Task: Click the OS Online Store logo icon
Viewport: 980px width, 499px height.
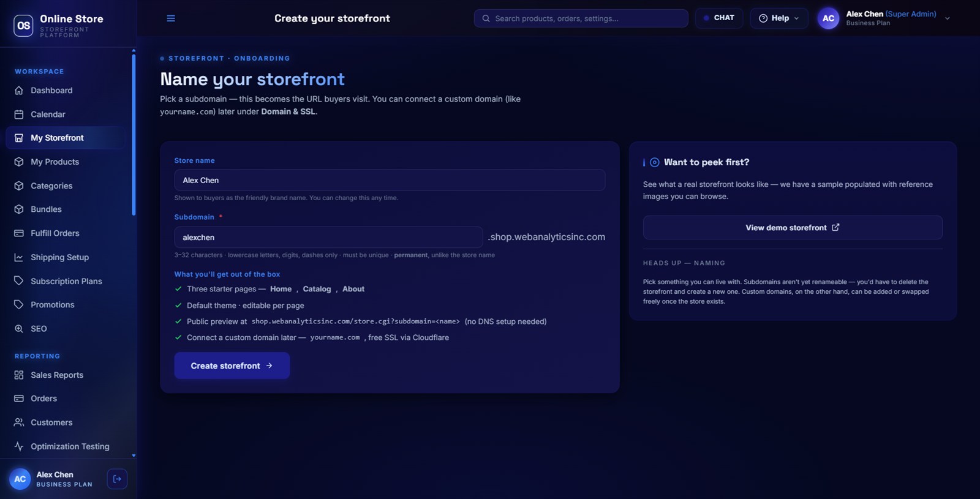Action: pos(23,26)
